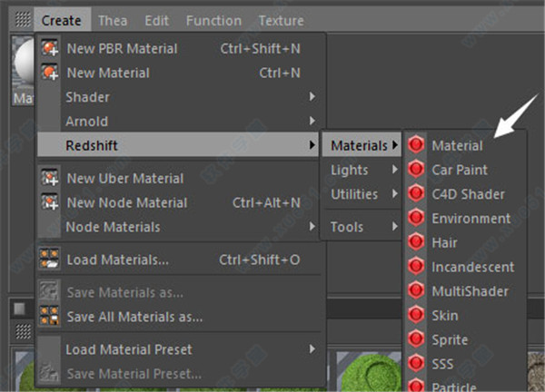Click the red Skin shader icon
Viewport: 545px width, 392px height.
416,316
